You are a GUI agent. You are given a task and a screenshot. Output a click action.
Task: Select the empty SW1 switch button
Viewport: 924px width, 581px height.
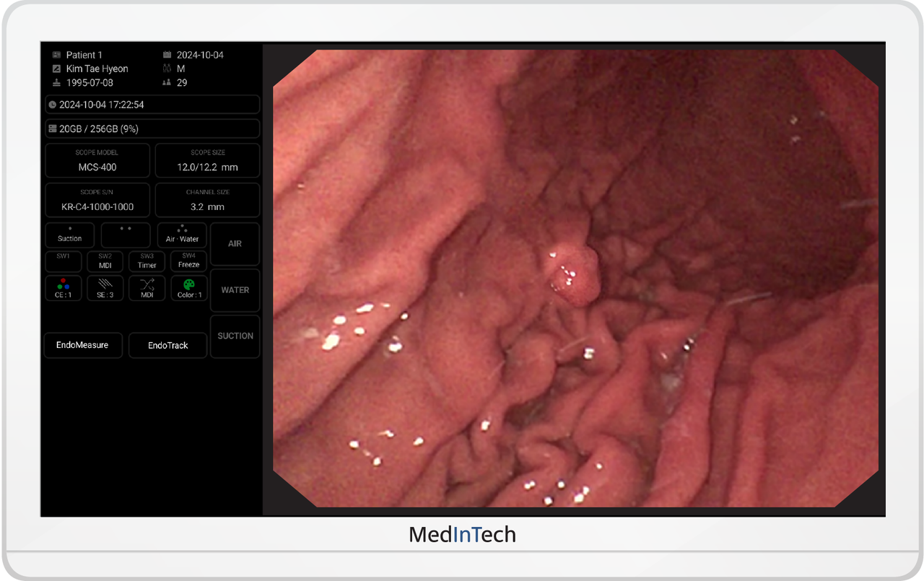coord(64,261)
